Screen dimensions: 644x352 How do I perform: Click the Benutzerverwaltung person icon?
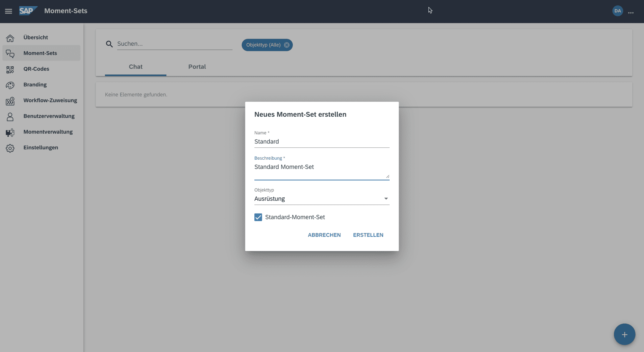(x=10, y=117)
